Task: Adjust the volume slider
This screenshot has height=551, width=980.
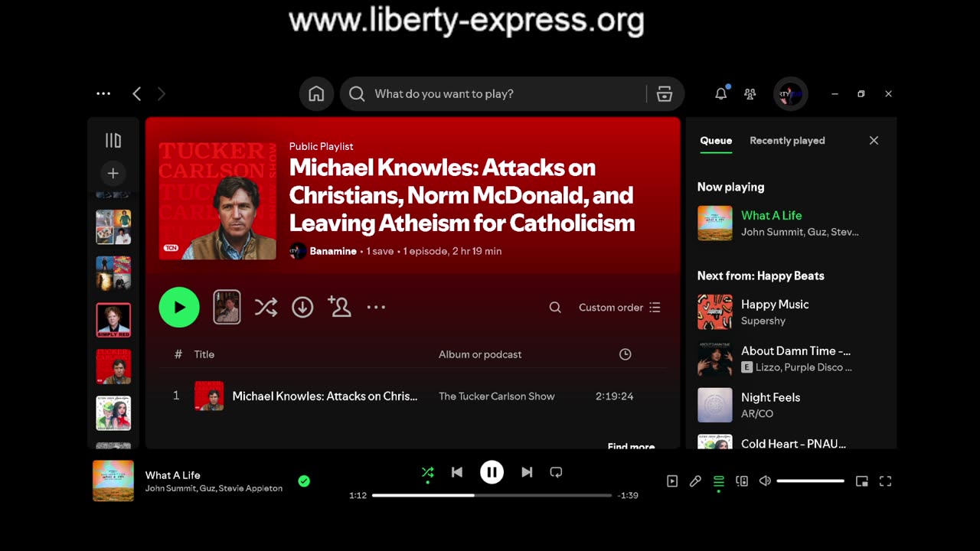Action: coord(810,481)
